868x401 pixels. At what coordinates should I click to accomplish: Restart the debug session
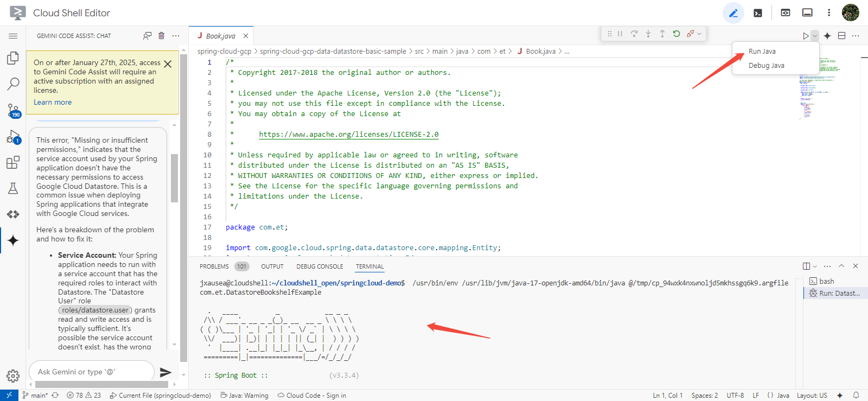coord(676,34)
